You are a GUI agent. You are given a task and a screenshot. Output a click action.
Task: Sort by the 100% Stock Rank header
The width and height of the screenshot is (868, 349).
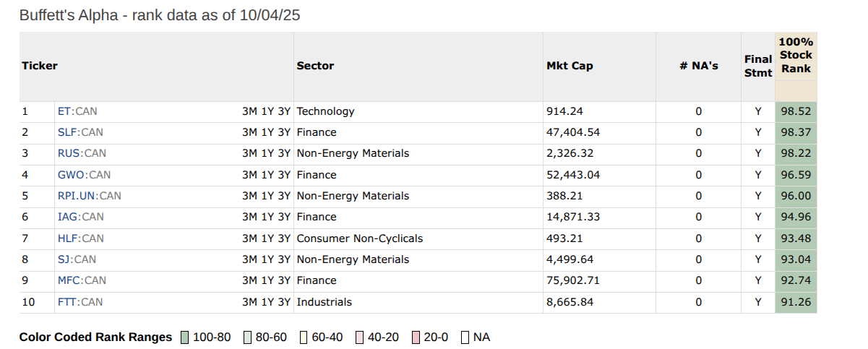[796, 56]
